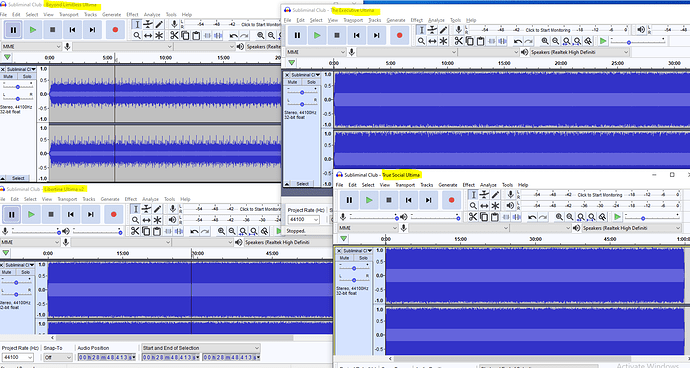
Task: Select Envelope tool in True Social Ultima toolbar
Action: 484,195
